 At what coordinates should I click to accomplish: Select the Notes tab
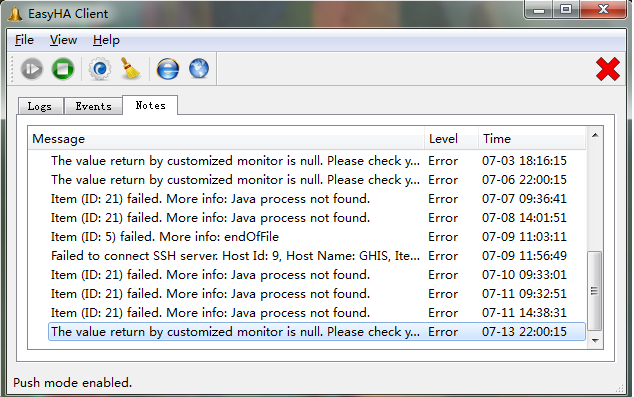[x=150, y=106]
